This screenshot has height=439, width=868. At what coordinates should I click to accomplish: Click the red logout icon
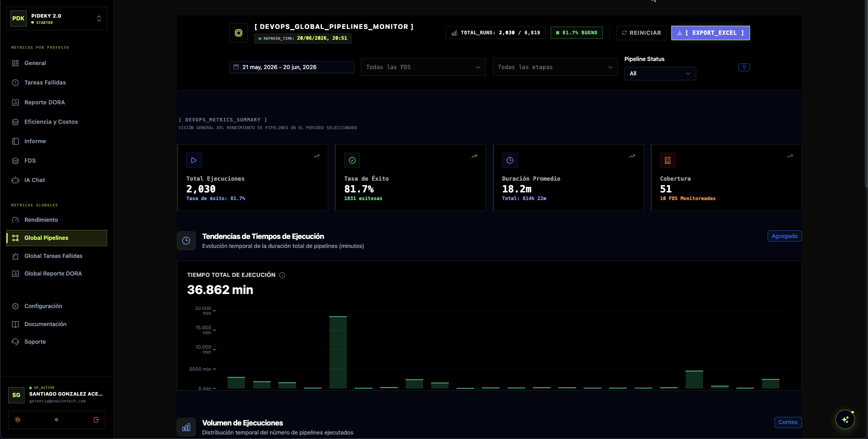[x=96, y=420]
